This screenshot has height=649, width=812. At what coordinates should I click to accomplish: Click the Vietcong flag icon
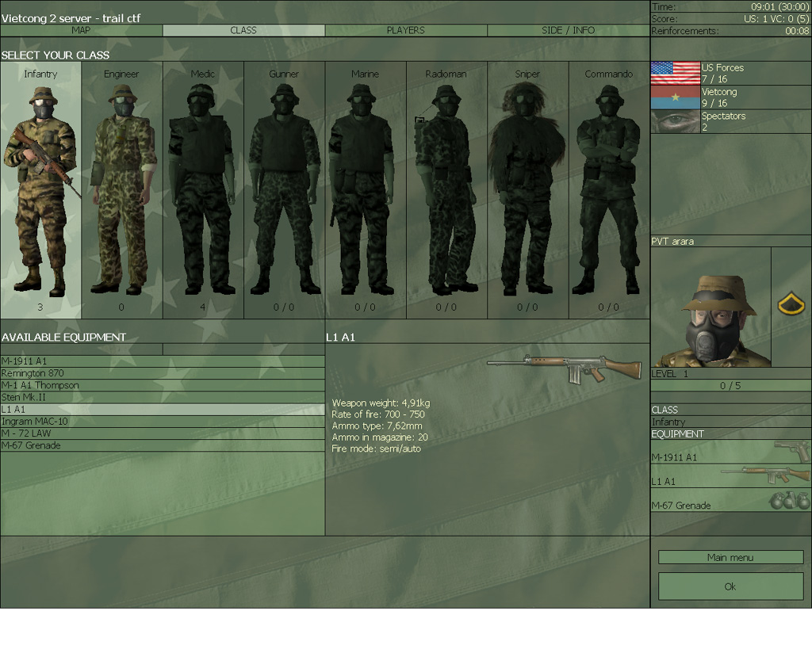(676, 97)
